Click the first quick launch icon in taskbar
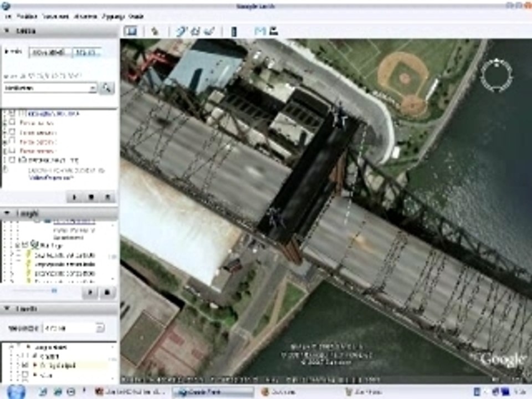 click(43, 392)
